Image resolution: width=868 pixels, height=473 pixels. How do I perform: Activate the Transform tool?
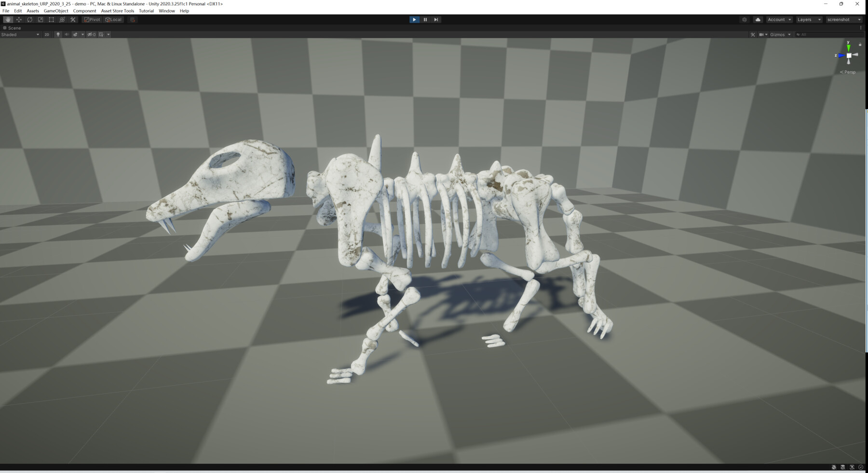coord(62,19)
